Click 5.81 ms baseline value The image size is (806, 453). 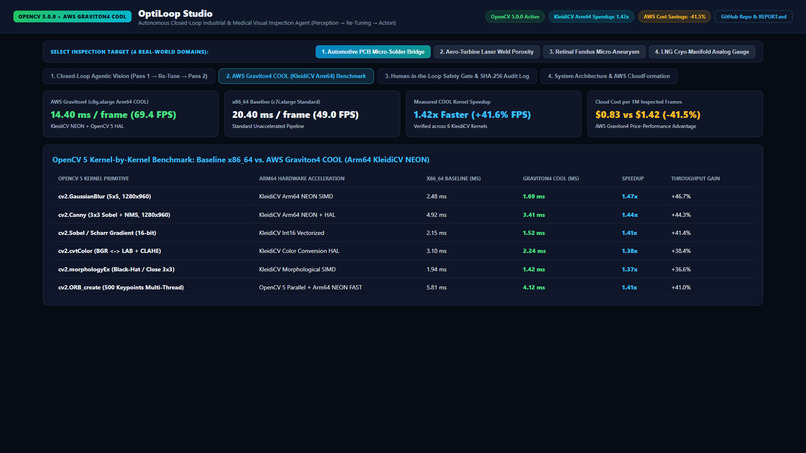click(x=436, y=287)
